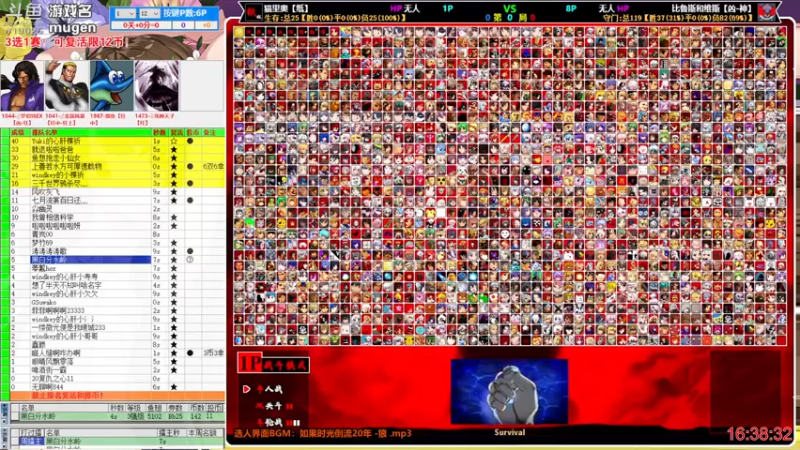This screenshot has width=800, height=450.
Task: Click the 6双6拿 note cell
Action: point(213,166)
